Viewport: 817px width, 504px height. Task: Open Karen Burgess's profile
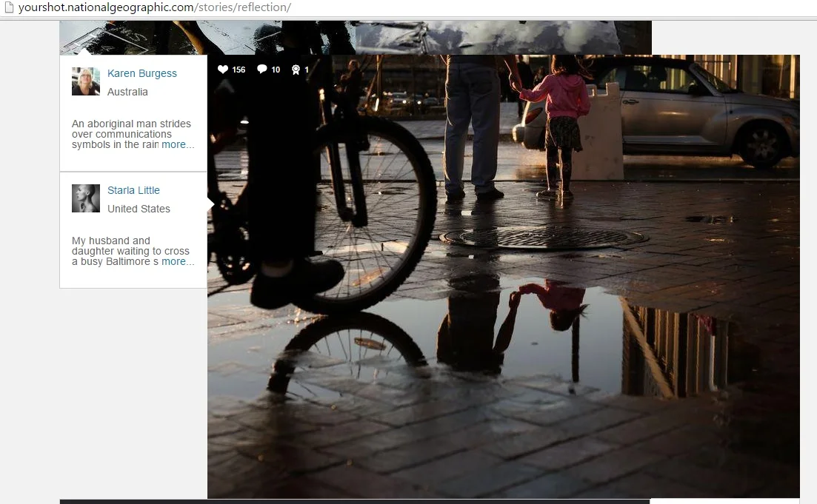(x=141, y=73)
